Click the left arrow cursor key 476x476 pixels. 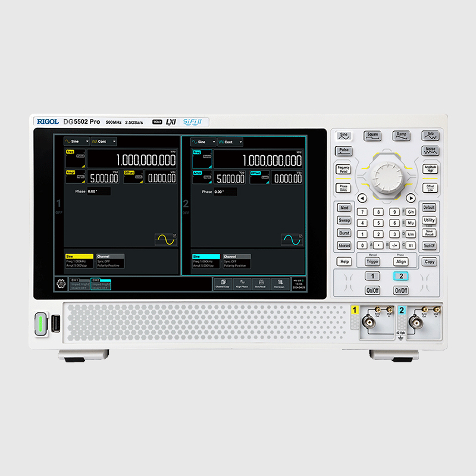click(x=362, y=198)
